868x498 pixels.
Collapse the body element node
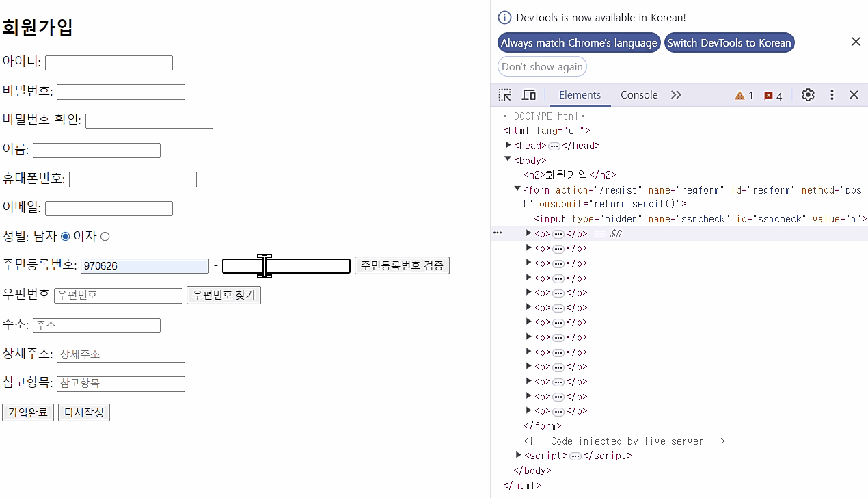(508, 159)
